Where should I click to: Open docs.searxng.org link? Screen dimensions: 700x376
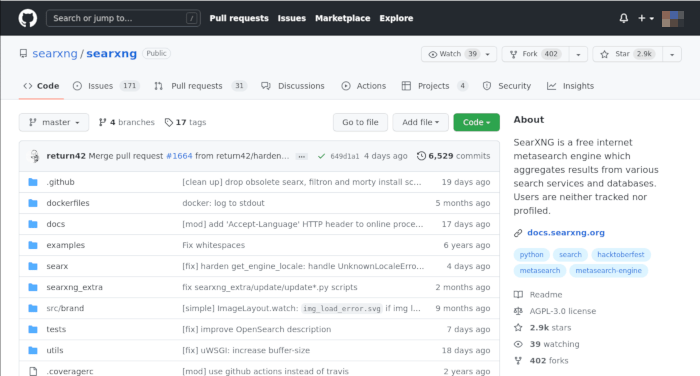tap(566, 233)
